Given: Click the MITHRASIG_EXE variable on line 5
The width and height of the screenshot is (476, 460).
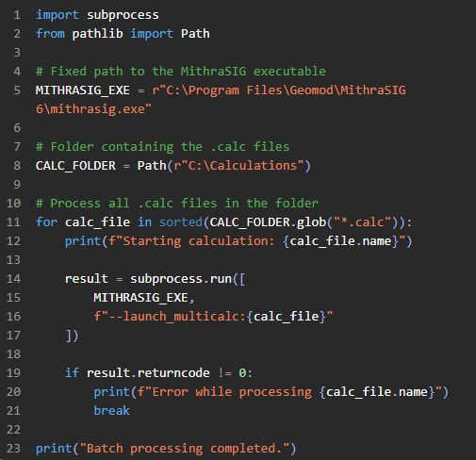Looking at the screenshot, I should (x=83, y=90).
